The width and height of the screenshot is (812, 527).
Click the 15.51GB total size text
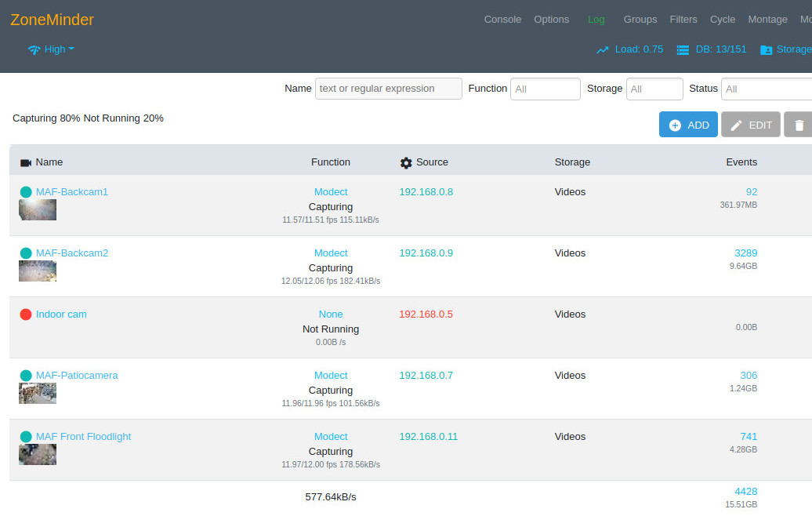point(741,504)
